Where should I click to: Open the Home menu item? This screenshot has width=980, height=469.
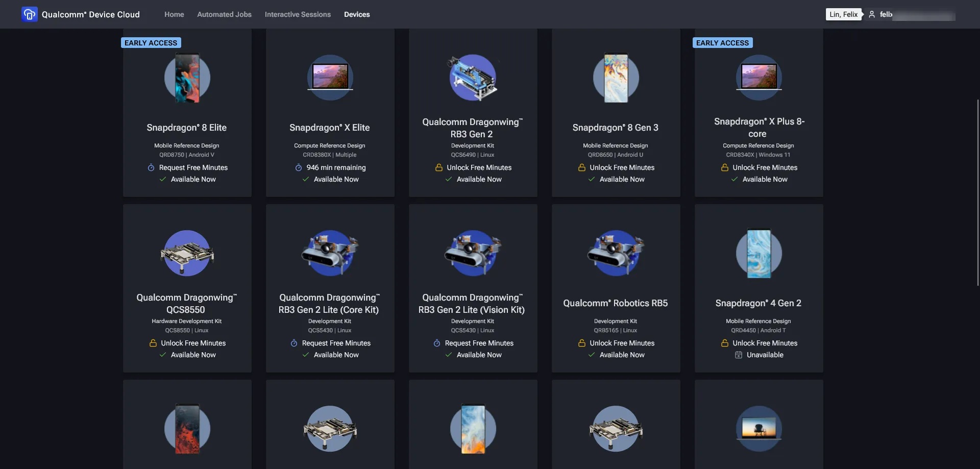[x=174, y=14]
